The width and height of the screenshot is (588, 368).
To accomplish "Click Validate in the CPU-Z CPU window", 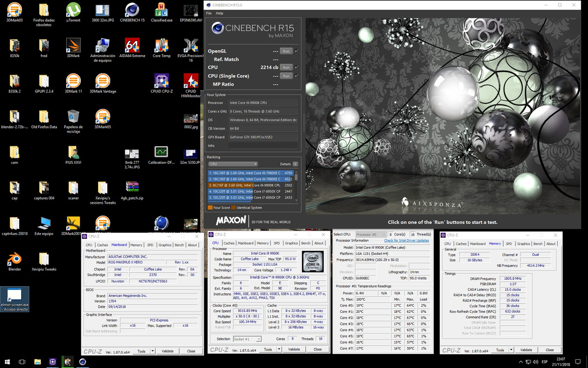I will [x=294, y=349].
